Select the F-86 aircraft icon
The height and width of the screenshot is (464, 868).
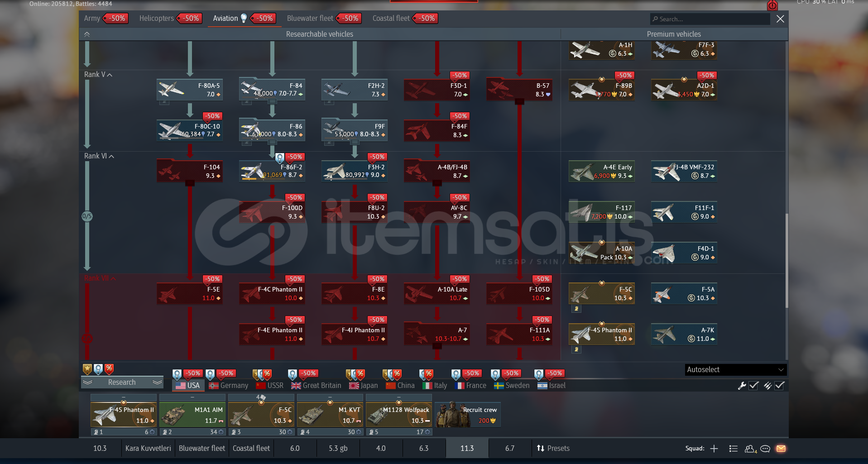(272, 130)
